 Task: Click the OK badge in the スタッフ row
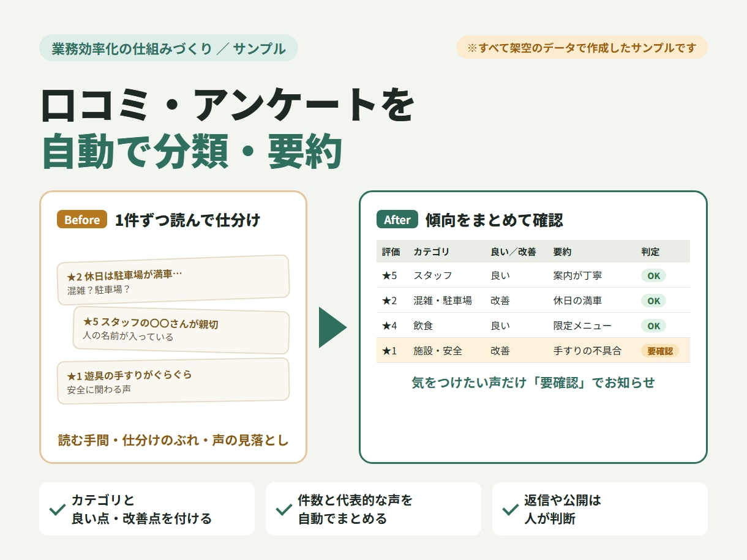coord(653,275)
